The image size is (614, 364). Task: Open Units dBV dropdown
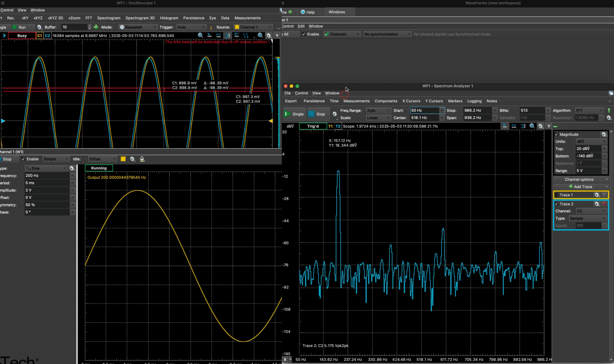[591, 142]
